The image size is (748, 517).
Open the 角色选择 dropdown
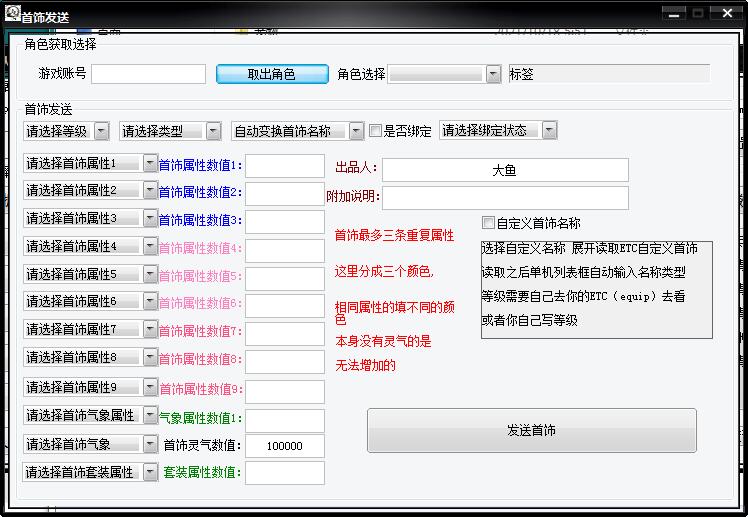click(x=444, y=74)
